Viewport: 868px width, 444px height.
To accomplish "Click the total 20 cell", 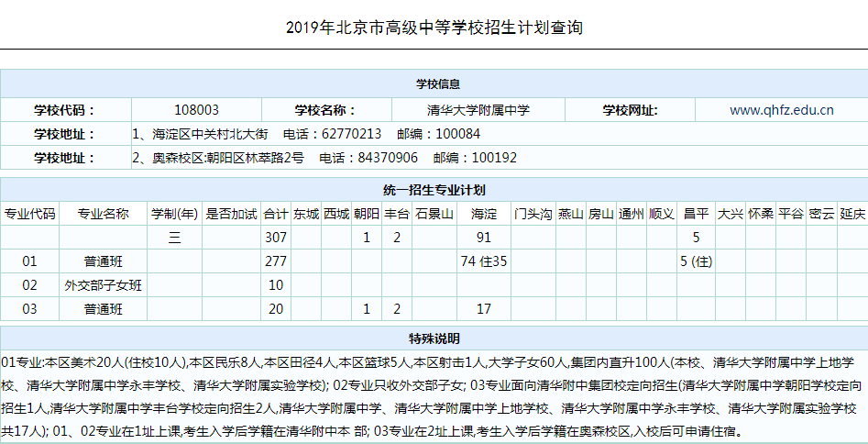I will point(276,309).
